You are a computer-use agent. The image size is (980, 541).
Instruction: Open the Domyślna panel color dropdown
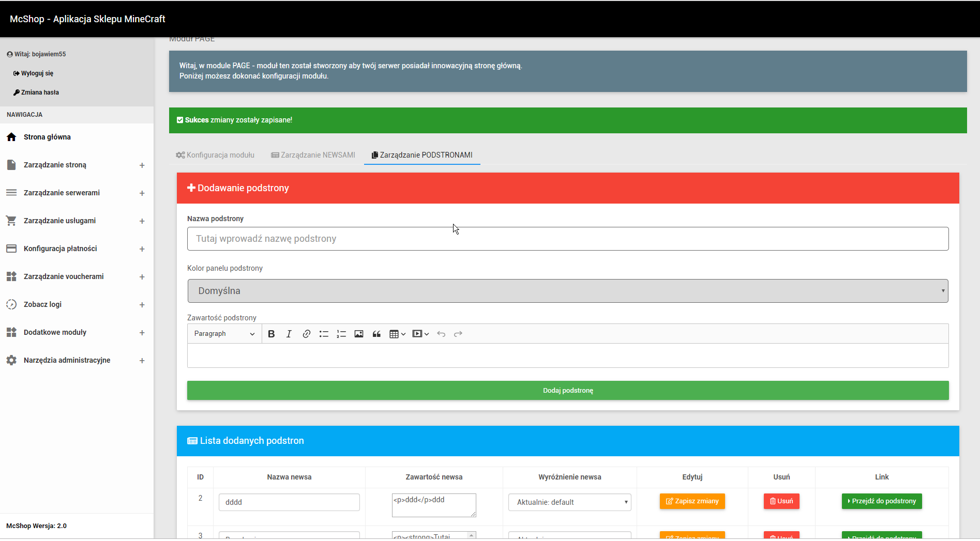[x=567, y=291]
